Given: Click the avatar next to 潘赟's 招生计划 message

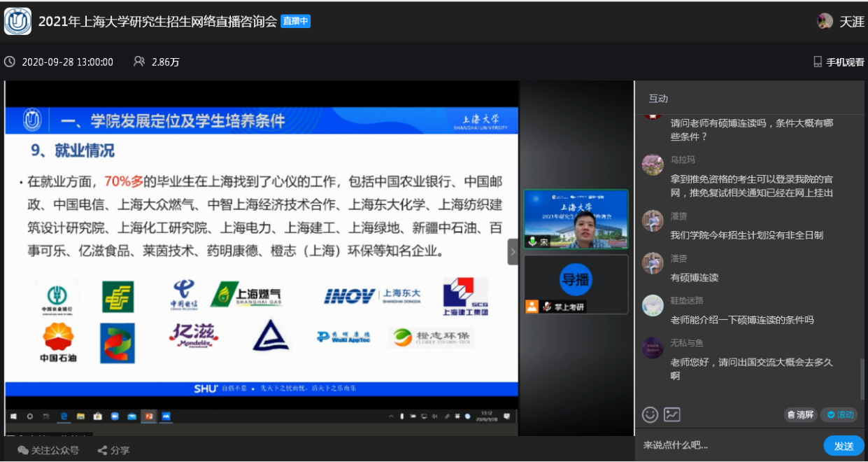Looking at the screenshot, I should pos(653,220).
